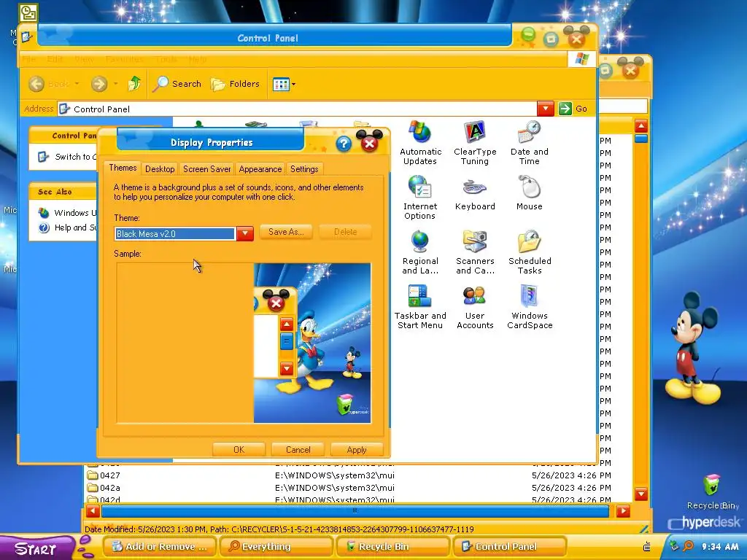Open the Date and Time icon

pyautogui.click(x=530, y=142)
